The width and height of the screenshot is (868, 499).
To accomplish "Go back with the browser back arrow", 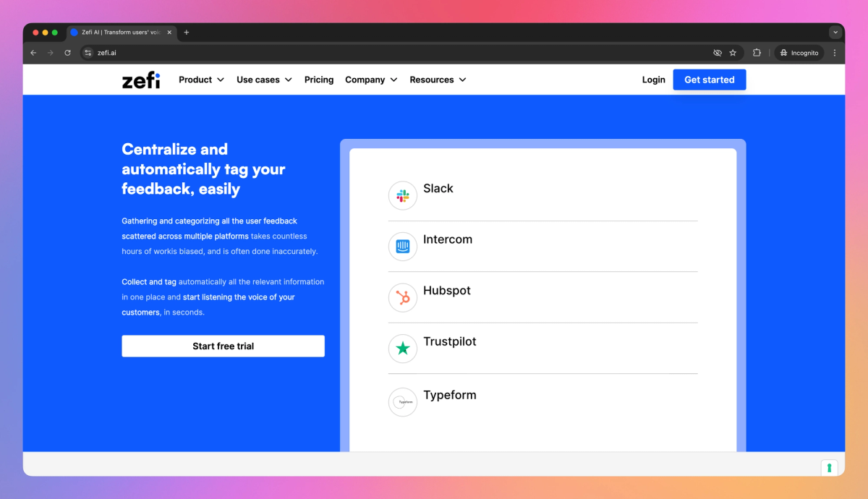I will [33, 53].
